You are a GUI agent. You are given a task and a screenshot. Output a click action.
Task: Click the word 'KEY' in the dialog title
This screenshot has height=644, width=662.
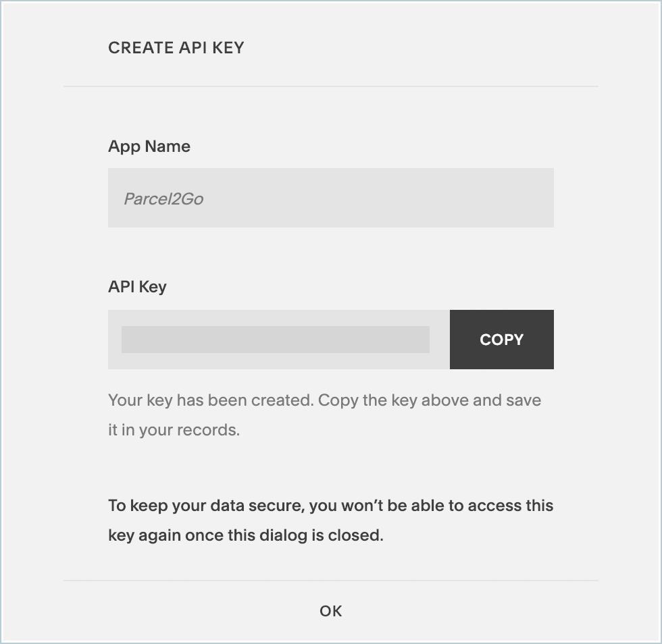coord(228,48)
